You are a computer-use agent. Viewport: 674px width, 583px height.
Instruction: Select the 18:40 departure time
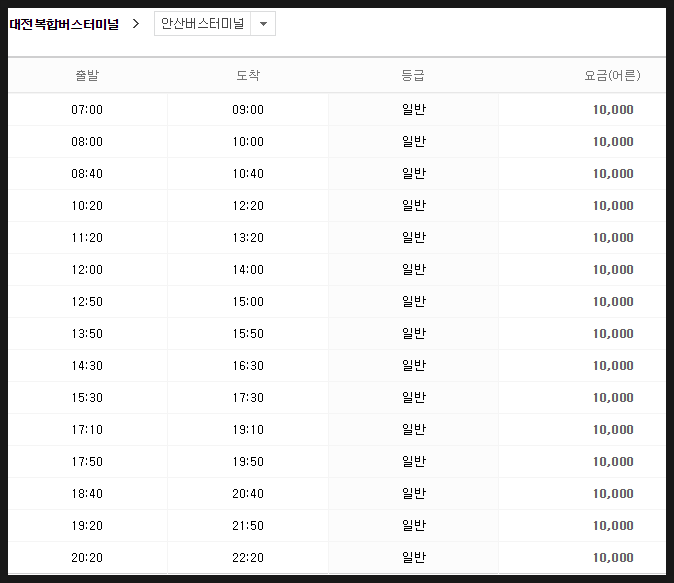[x=87, y=494]
